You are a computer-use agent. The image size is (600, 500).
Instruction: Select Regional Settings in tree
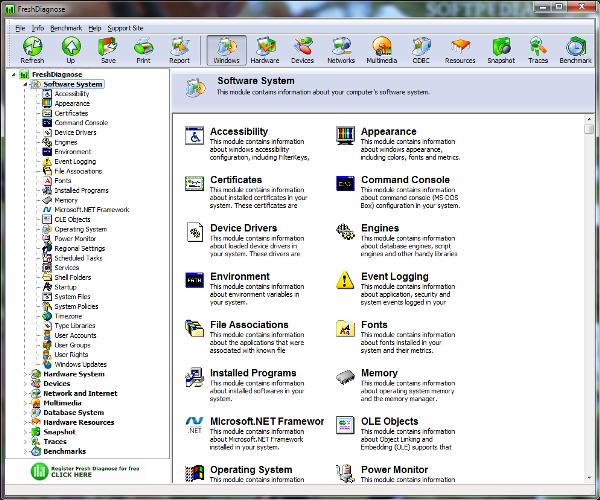pos(79,249)
